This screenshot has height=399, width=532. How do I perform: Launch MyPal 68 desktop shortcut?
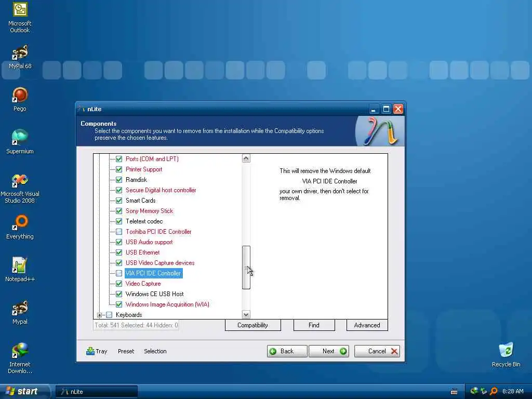(20, 57)
